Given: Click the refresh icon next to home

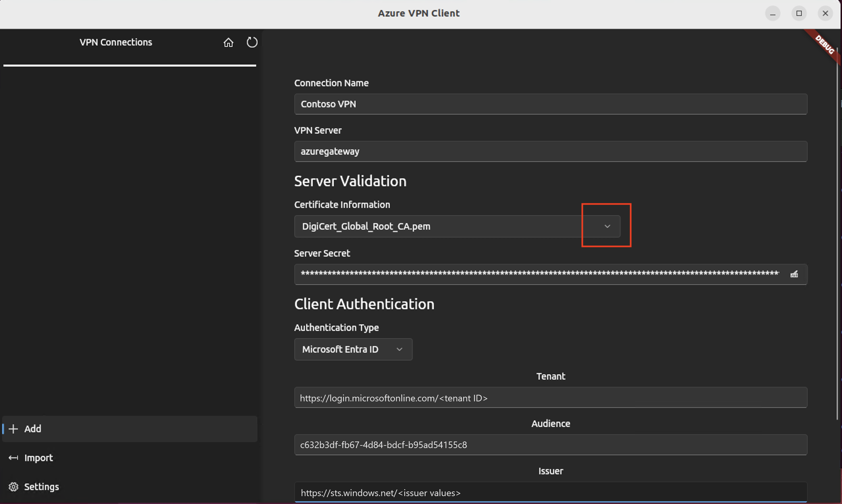Looking at the screenshot, I should tap(252, 42).
